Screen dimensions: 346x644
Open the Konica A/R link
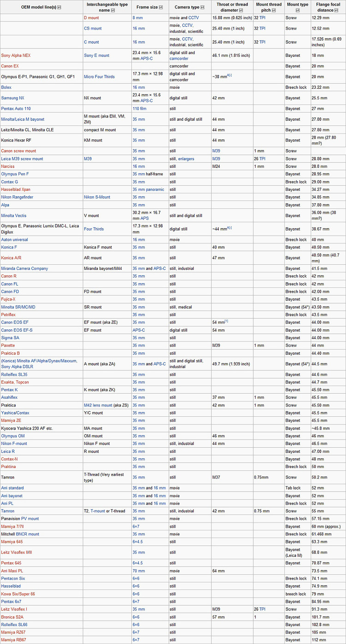(x=11, y=258)
